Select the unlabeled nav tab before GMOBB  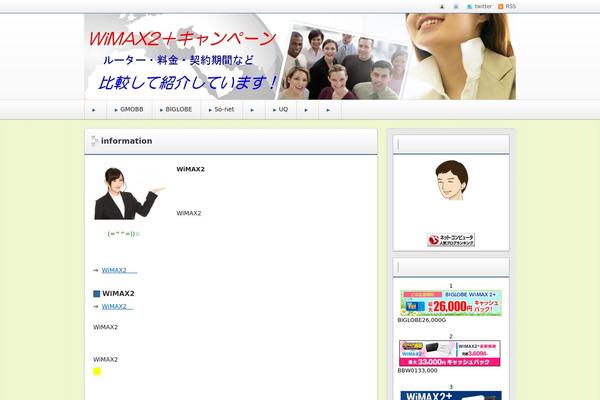click(95, 109)
